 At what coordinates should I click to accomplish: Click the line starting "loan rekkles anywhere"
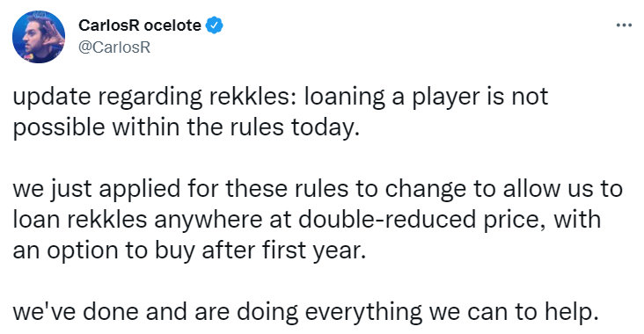coord(307,220)
